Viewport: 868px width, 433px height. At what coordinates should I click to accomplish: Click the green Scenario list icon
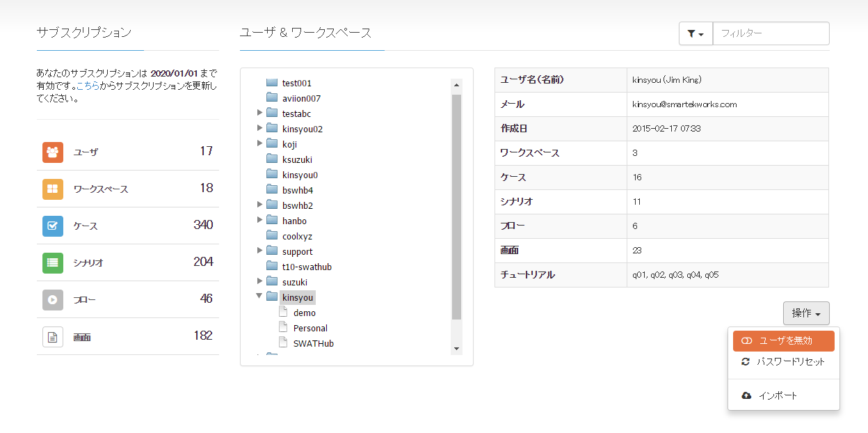53,262
